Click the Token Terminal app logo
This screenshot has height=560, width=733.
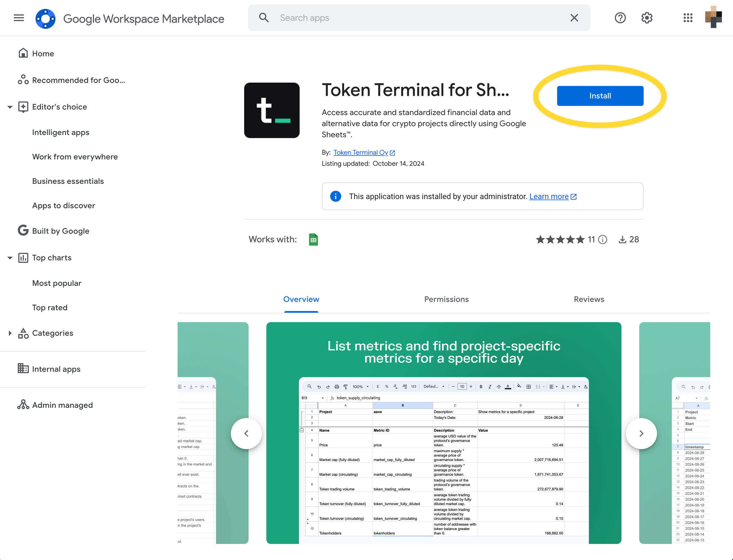[x=272, y=110]
